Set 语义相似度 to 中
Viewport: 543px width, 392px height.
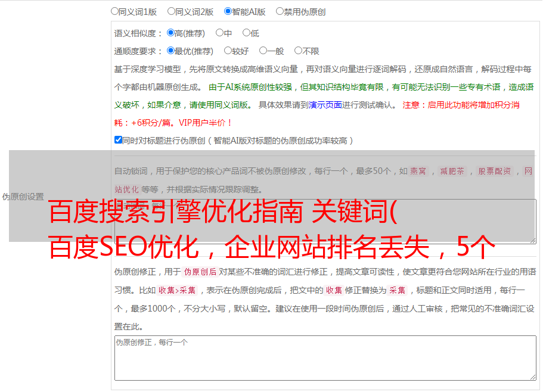(219, 33)
